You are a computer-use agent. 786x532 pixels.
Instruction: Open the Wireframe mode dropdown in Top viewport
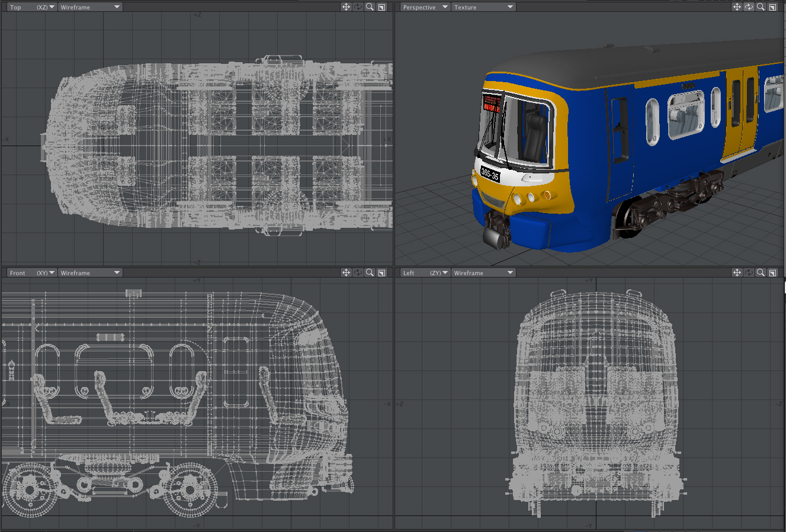90,7
